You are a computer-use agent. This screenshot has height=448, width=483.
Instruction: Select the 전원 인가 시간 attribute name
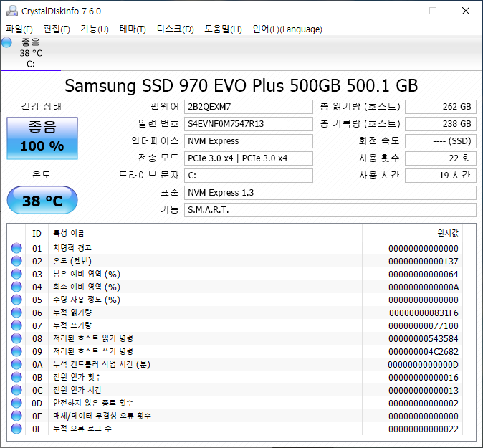(77, 390)
